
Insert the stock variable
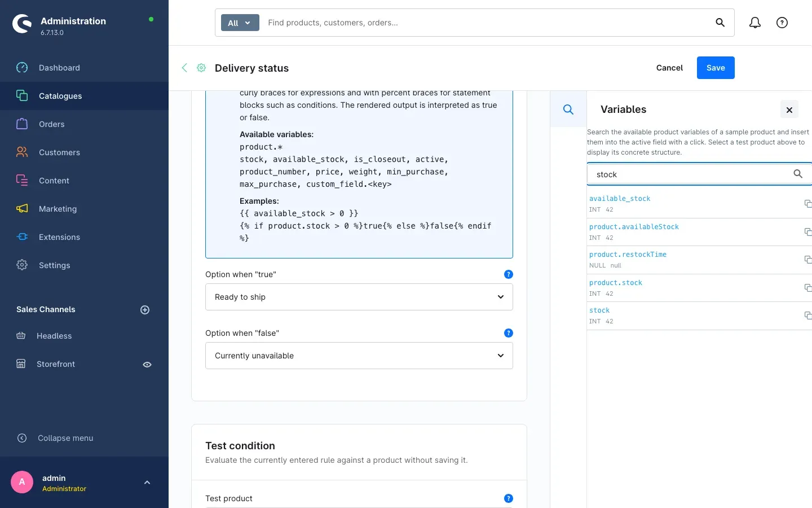point(599,310)
